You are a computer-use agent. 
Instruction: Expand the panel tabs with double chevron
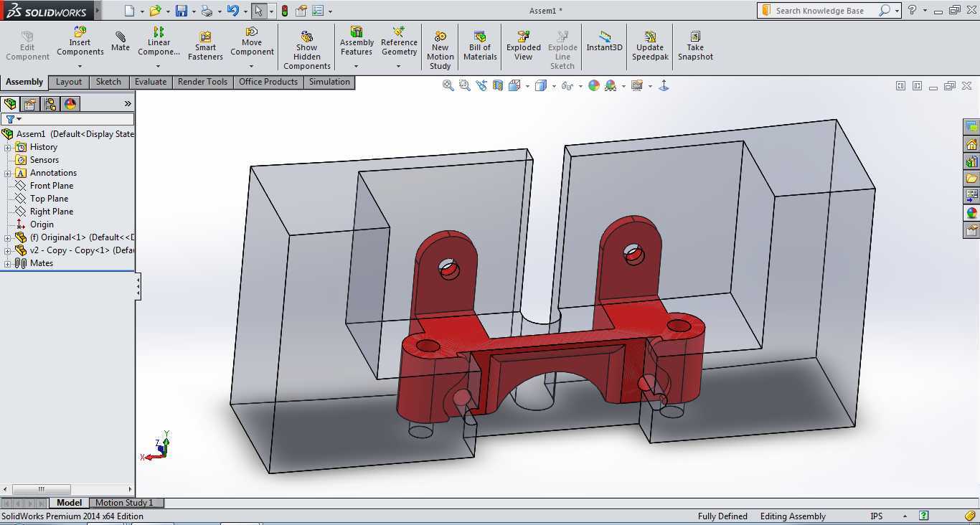coord(128,104)
